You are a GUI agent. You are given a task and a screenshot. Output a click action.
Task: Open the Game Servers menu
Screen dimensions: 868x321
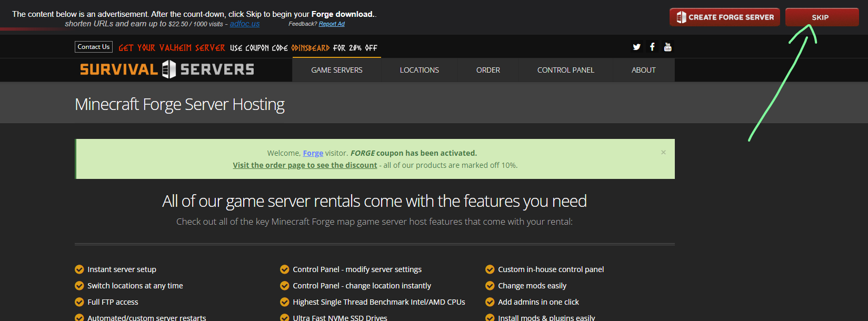click(337, 70)
